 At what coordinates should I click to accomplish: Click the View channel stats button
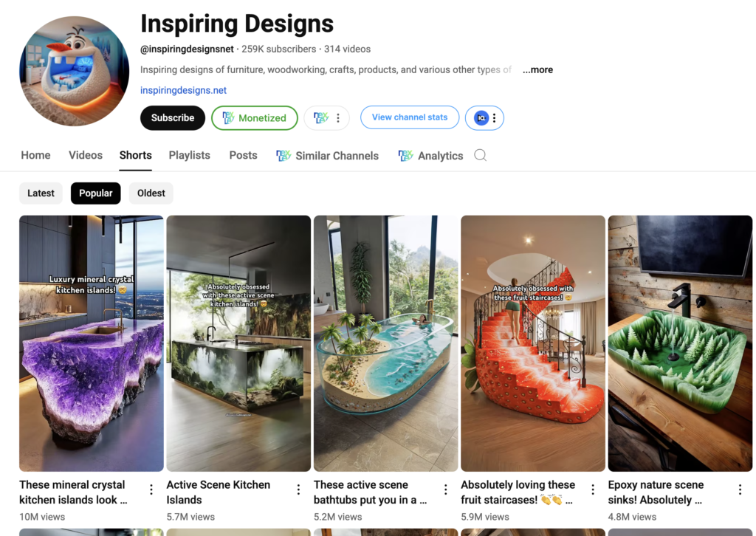(x=409, y=117)
